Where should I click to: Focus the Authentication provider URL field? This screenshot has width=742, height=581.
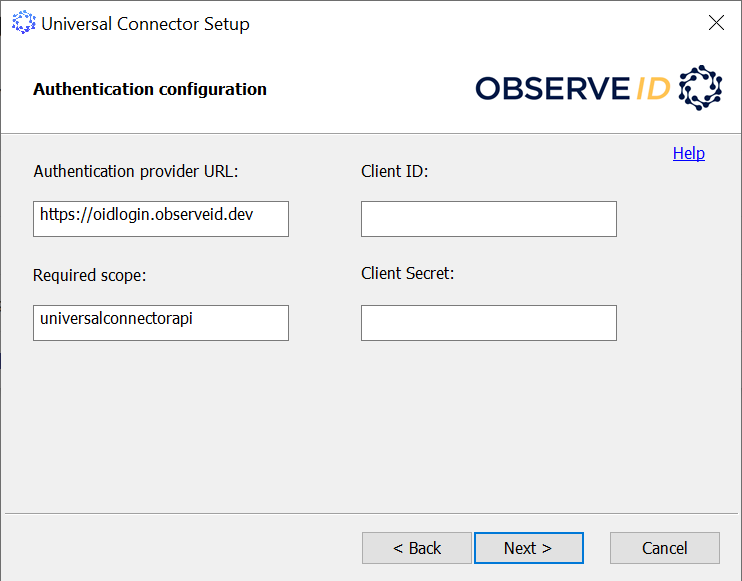(x=161, y=219)
